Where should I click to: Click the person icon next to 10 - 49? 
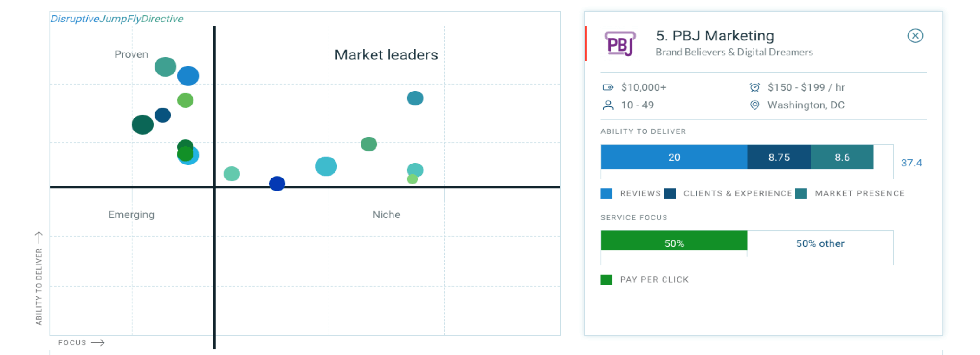(x=608, y=105)
